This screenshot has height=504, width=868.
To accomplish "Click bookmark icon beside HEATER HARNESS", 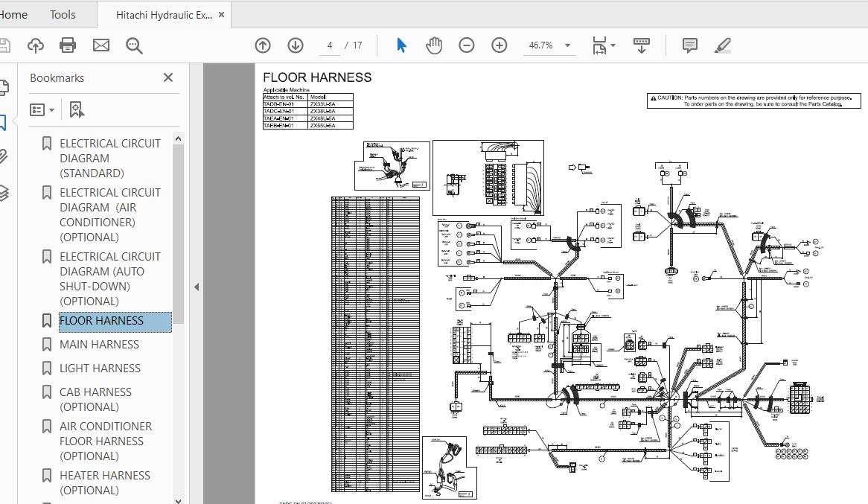I will tap(47, 476).
